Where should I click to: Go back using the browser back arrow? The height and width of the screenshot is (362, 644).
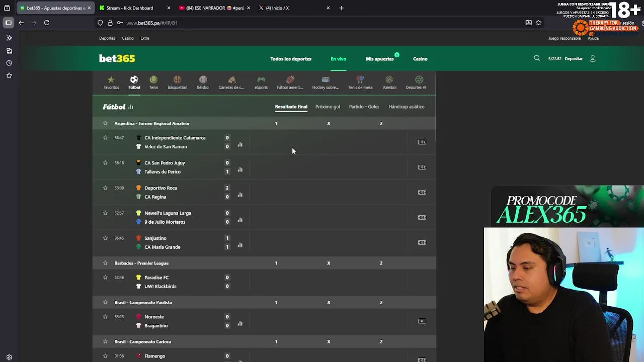point(21,23)
